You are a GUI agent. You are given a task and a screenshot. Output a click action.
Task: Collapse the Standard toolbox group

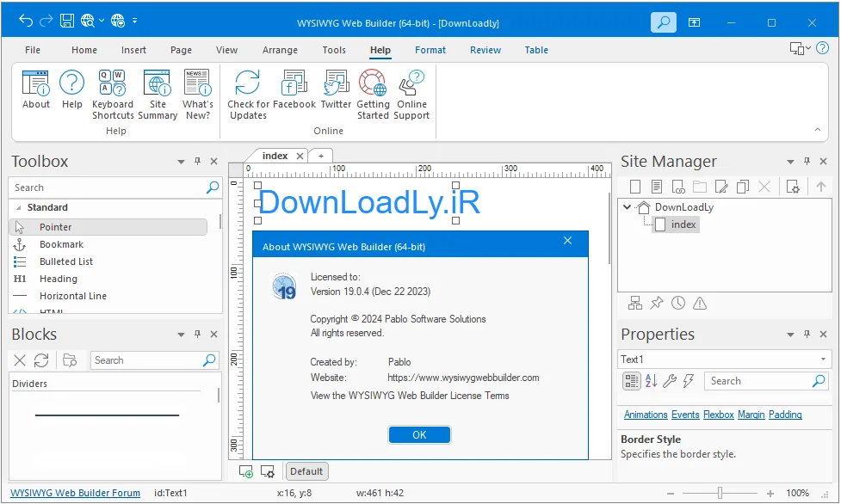[19, 207]
